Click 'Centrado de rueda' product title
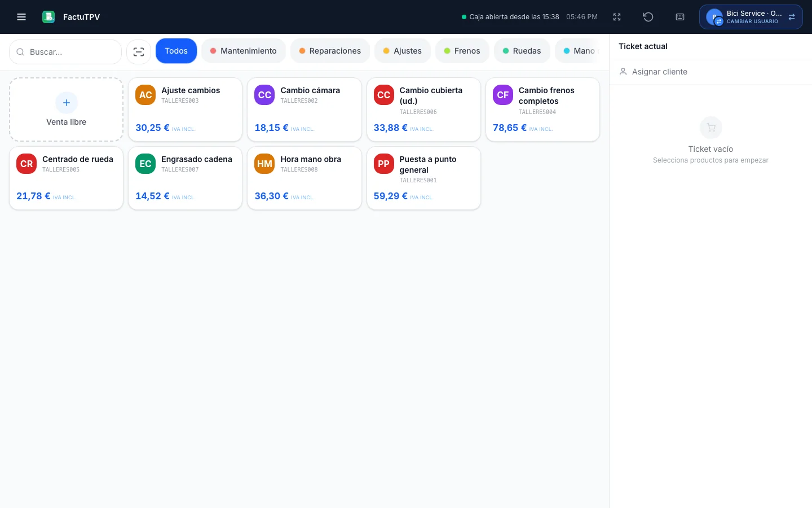Viewport: 812px width, 508px height. click(x=78, y=159)
